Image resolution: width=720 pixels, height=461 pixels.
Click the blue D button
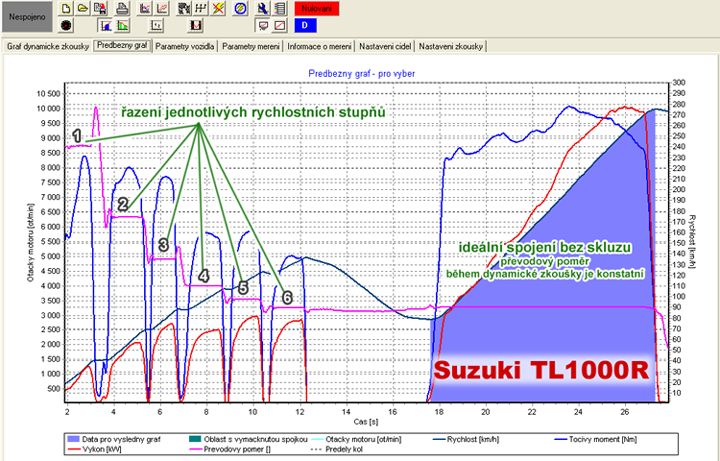[x=305, y=25]
